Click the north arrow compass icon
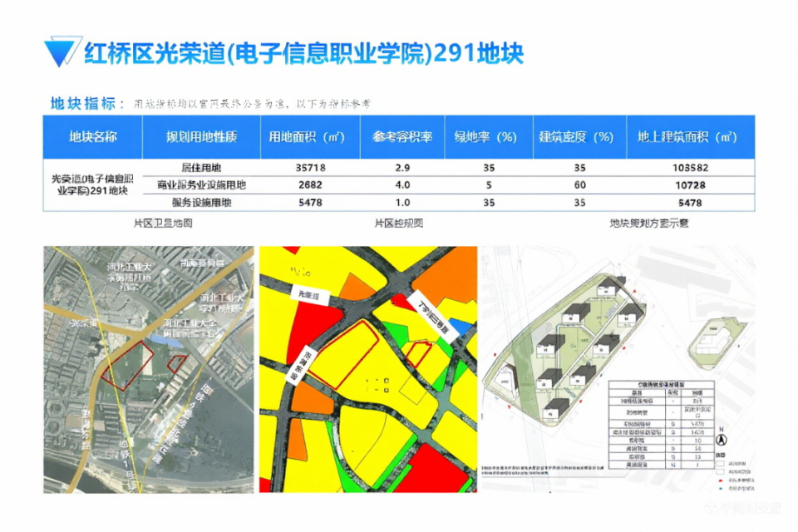 [722, 438]
